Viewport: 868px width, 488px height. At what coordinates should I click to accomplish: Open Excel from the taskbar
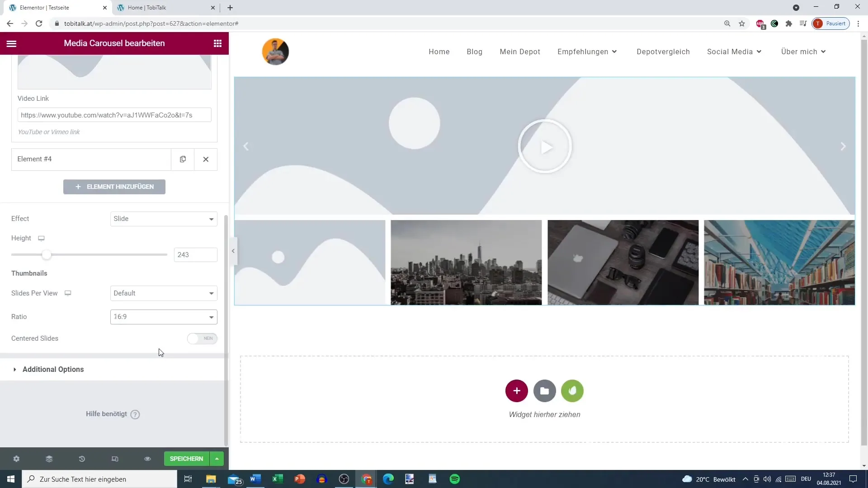tap(278, 479)
